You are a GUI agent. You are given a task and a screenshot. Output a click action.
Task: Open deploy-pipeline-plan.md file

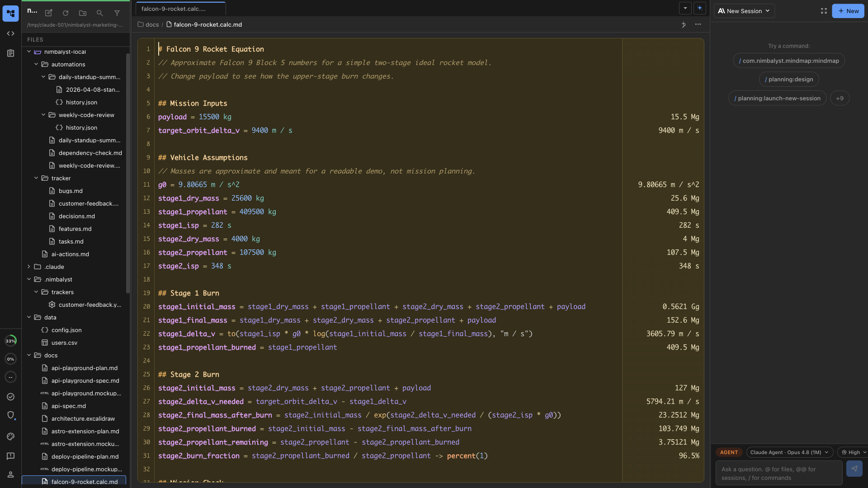click(x=85, y=456)
